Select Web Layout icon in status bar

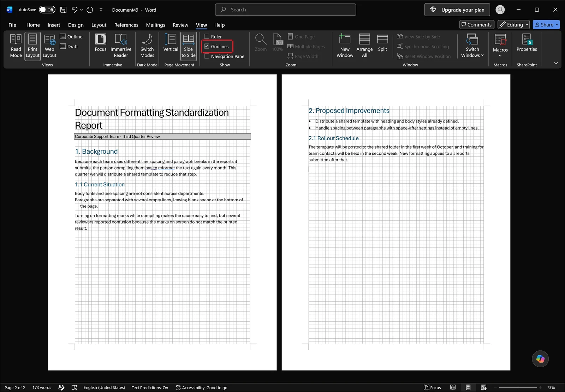[483, 387]
